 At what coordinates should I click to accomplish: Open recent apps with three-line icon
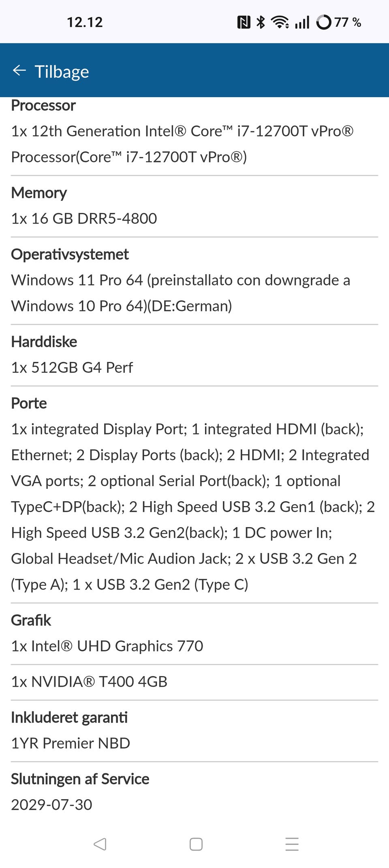coord(292,844)
